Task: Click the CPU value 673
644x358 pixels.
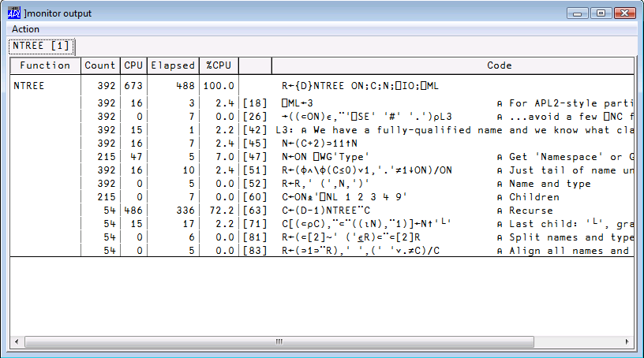Action: [133, 86]
